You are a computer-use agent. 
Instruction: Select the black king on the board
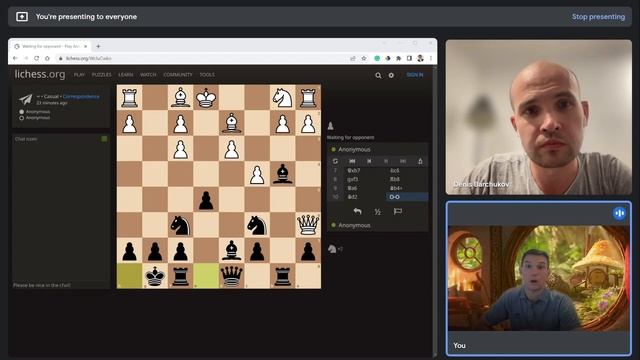pyautogui.click(x=155, y=276)
